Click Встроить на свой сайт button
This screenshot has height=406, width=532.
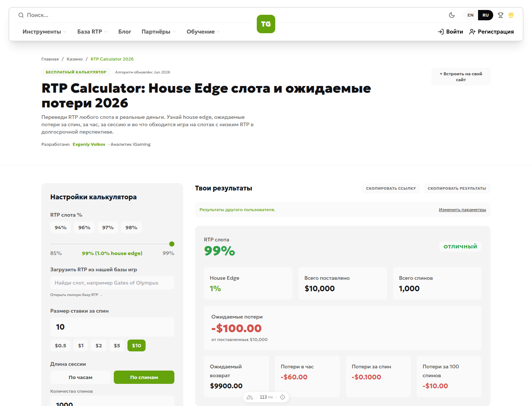click(x=461, y=77)
